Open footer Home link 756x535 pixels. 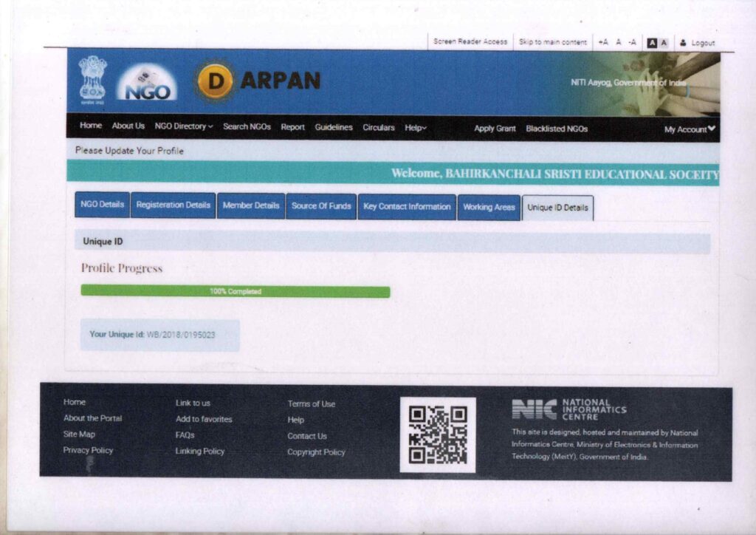coord(75,402)
